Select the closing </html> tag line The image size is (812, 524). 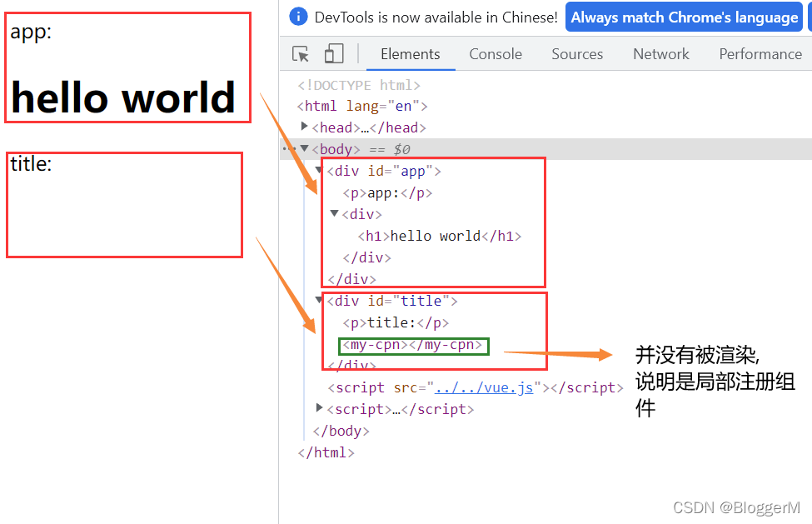(x=326, y=452)
